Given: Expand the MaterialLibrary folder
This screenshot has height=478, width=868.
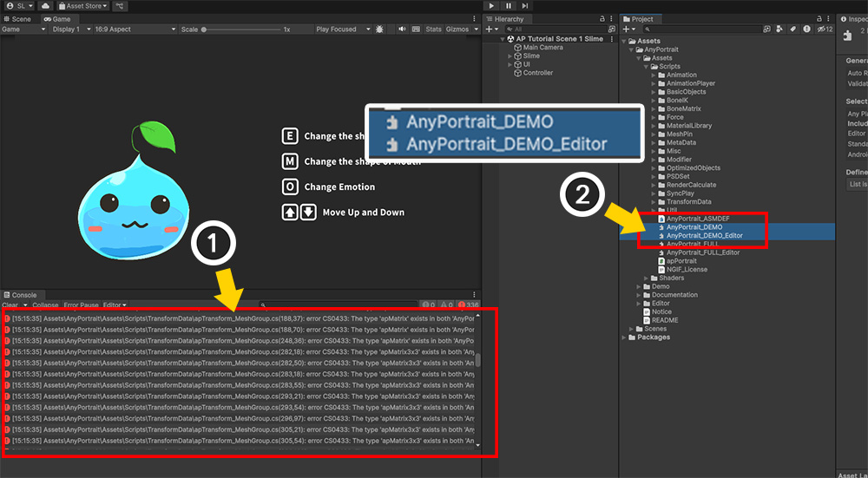Looking at the screenshot, I should (654, 126).
